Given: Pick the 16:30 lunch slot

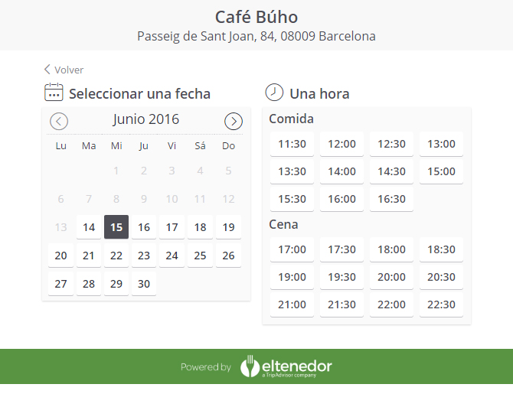Looking at the screenshot, I should click(x=391, y=199).
